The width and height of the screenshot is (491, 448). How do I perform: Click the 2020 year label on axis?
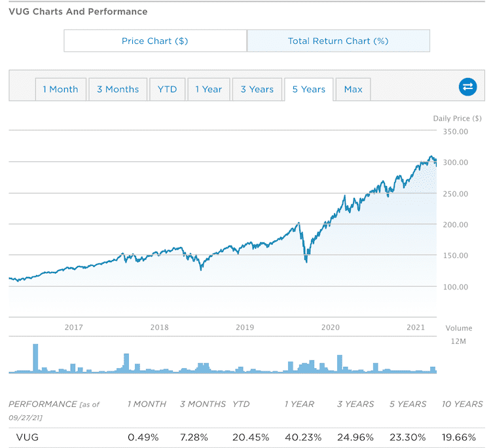pyautogui.click(x=331, y=327)
